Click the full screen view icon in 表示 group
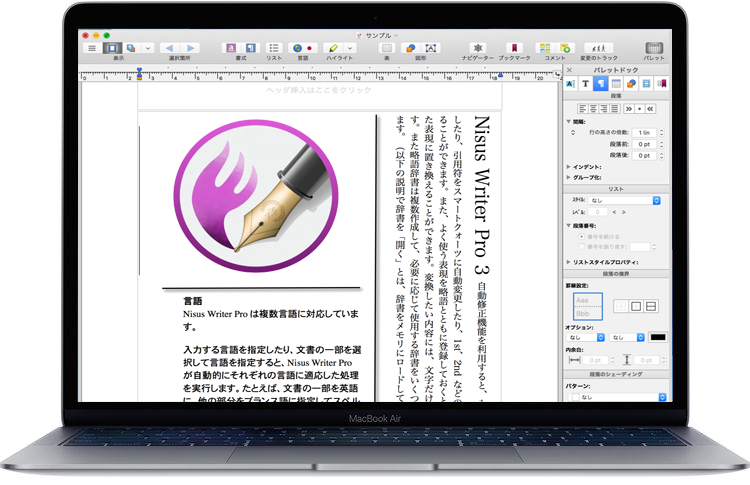Viewport: 750px width, 485px height. pos(131,48)
